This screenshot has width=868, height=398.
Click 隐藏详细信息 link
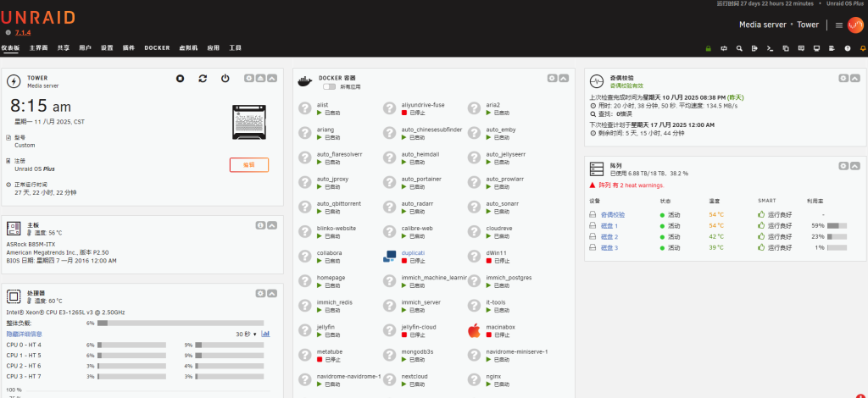coord(25,334)
